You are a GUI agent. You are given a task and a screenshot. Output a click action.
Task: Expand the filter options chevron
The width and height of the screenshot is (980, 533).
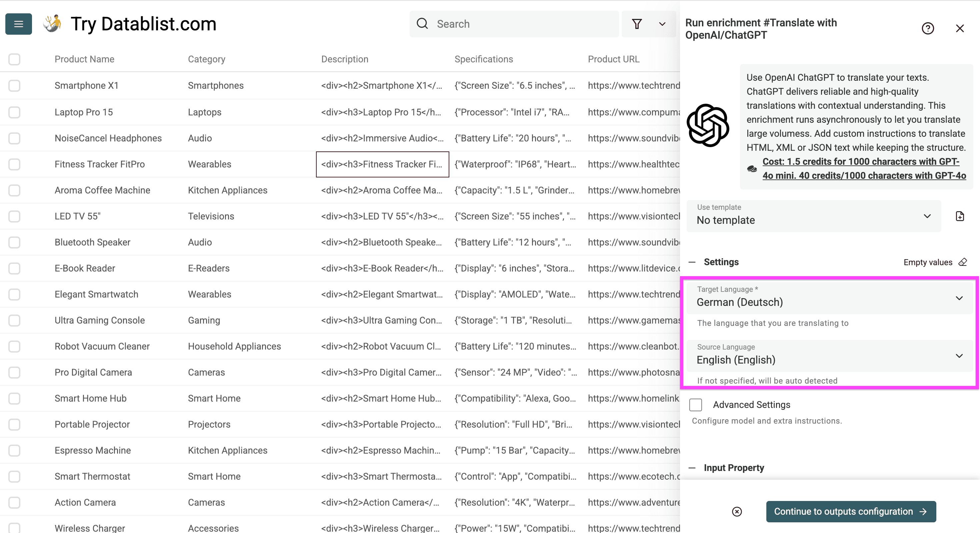click(x=662, y=24)
